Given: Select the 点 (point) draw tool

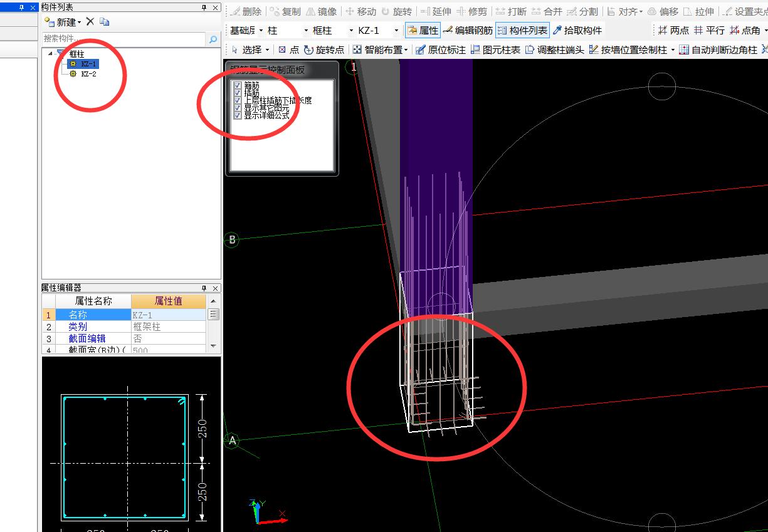Looking at the screenshot, I should (289, 50).
